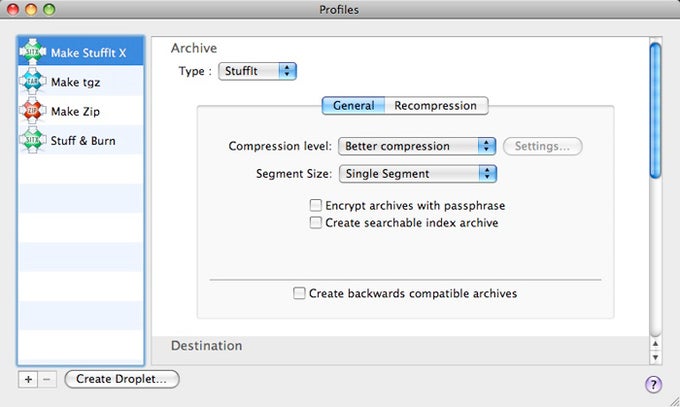Click the Archive section heading
Image resolution: width=680 pixels, height=407 pixels.
pyautogui.click(x=194, y=48)
